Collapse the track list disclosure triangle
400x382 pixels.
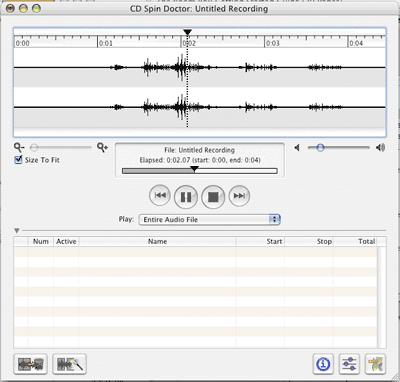[x=17, y=230]
